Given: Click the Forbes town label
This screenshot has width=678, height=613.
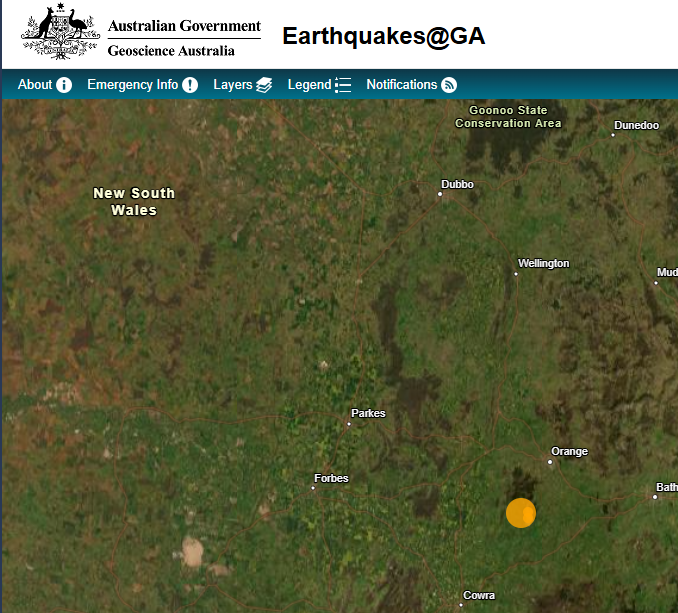Looking at the screenshot, I should coord(331,478).
